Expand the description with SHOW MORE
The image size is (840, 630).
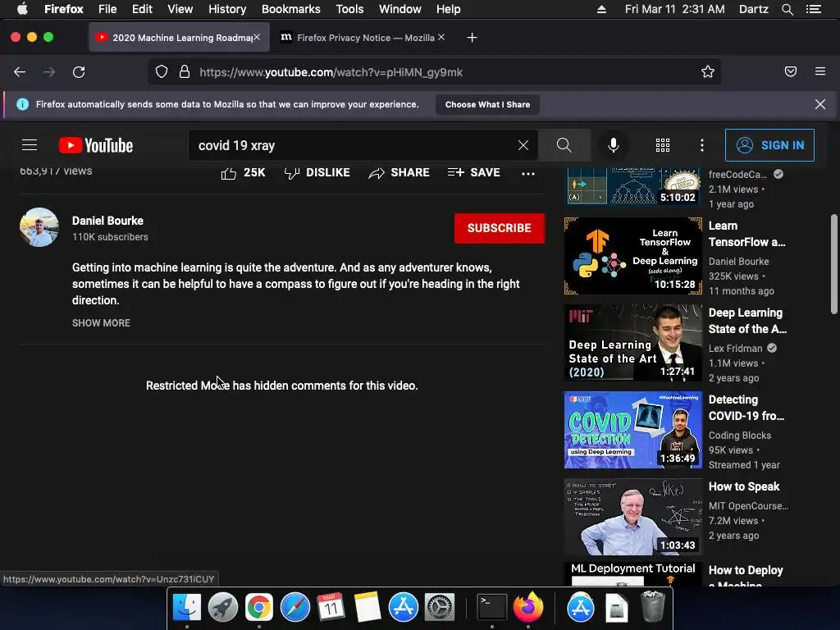[101, 323]
